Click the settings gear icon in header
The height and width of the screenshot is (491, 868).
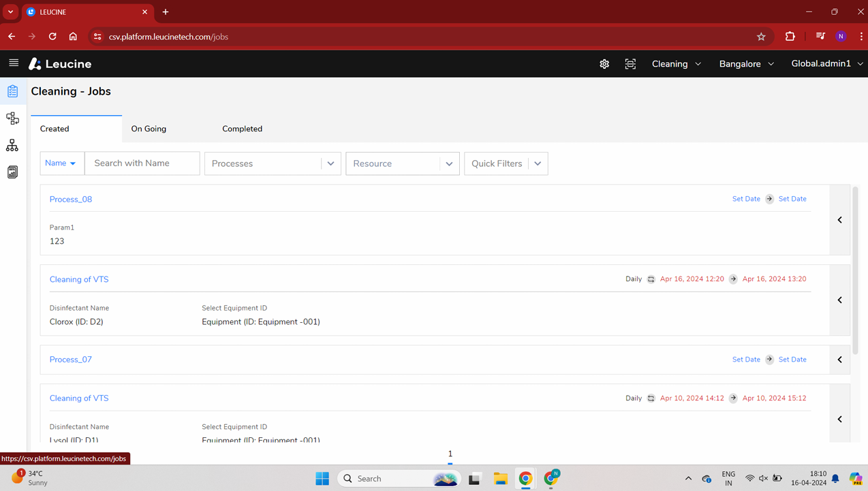click(x=604, y=64)
